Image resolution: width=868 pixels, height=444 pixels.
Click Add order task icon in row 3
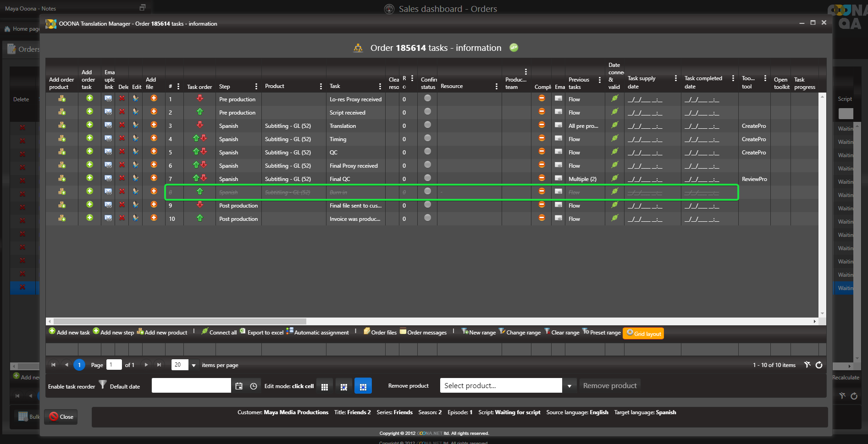pos(89,125)
